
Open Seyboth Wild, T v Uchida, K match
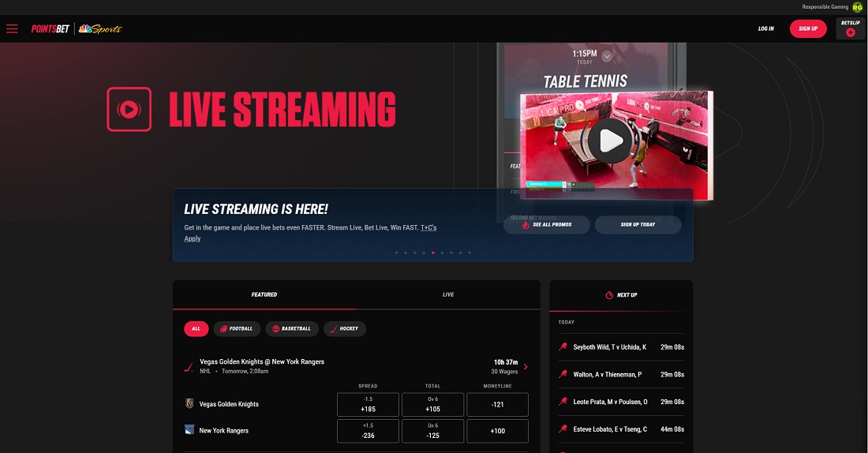[x=621, y=347]
